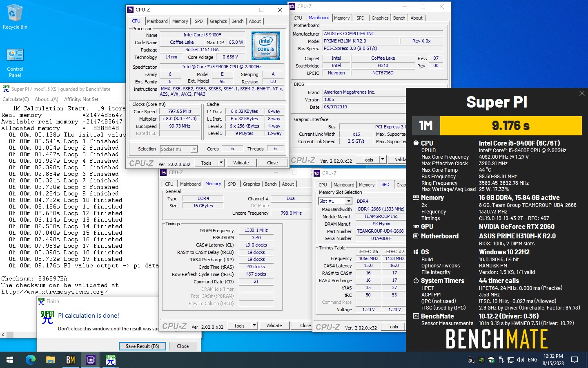Click the CPU-Z title bar icon of mainboard window
The width and height of the screenshot is (588, 368).
click(292, 7)
